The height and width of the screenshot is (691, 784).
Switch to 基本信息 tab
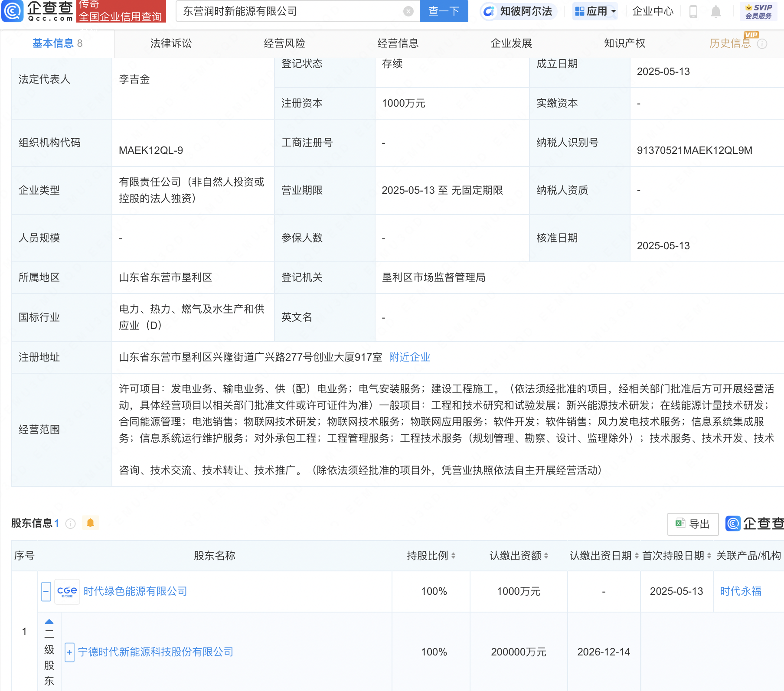pyautogui.click(x=57, y=43)
